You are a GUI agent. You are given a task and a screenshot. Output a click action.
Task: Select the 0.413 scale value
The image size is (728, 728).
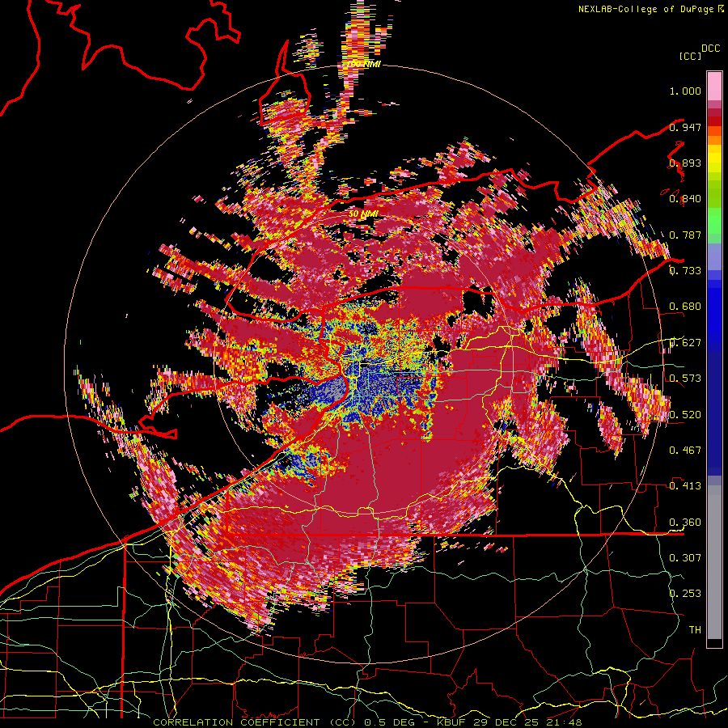pos(685,486)
